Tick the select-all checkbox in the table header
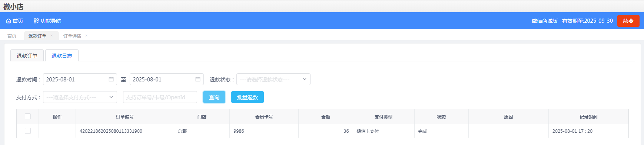The image size is (644, 145). coord(28,116)
